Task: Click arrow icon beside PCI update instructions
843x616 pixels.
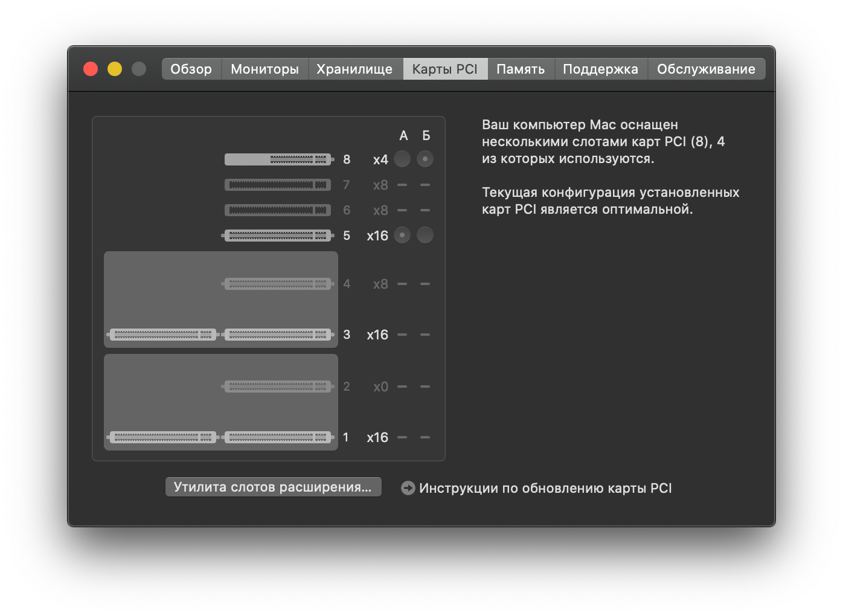Action: point(408,488)
